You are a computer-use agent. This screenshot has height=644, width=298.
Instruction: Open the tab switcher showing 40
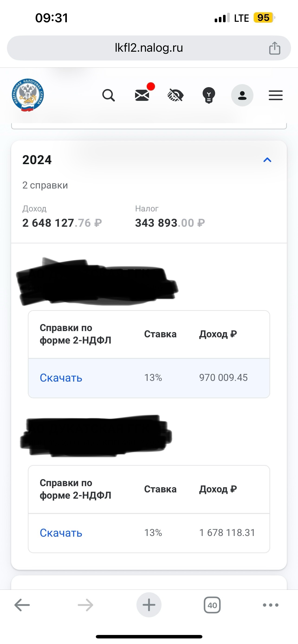212,605
